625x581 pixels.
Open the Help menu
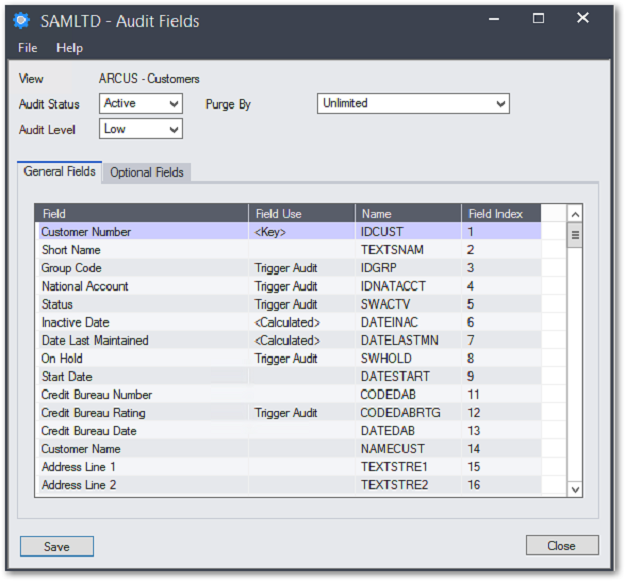coord(70,48)
